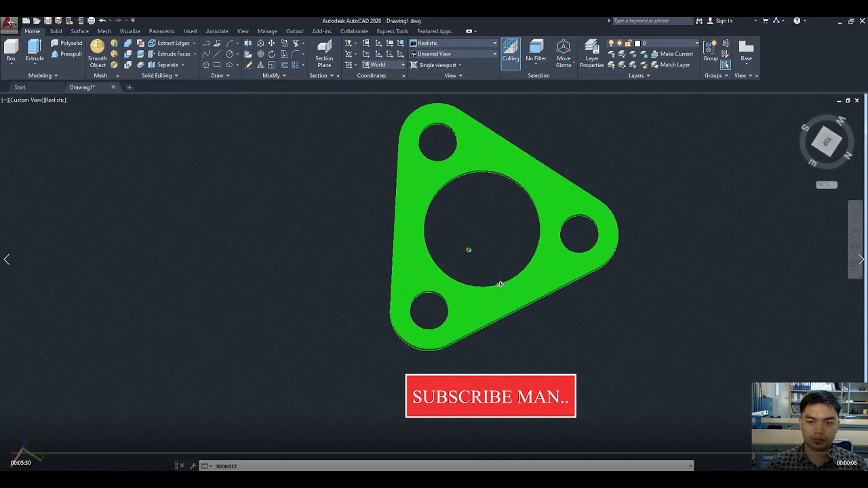This screenshot has height=488, width=868.
Task: Create a Section Plane
Action: (324, 54)
